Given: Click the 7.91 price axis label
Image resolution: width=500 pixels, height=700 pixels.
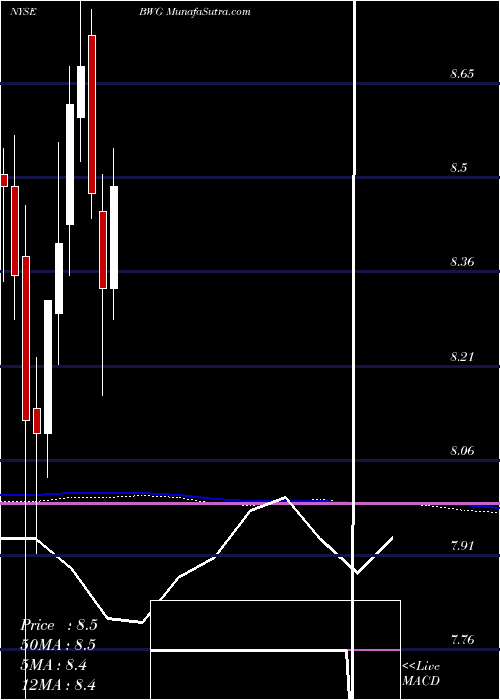Looking at the screenshot, I should (x=462, y=546).
